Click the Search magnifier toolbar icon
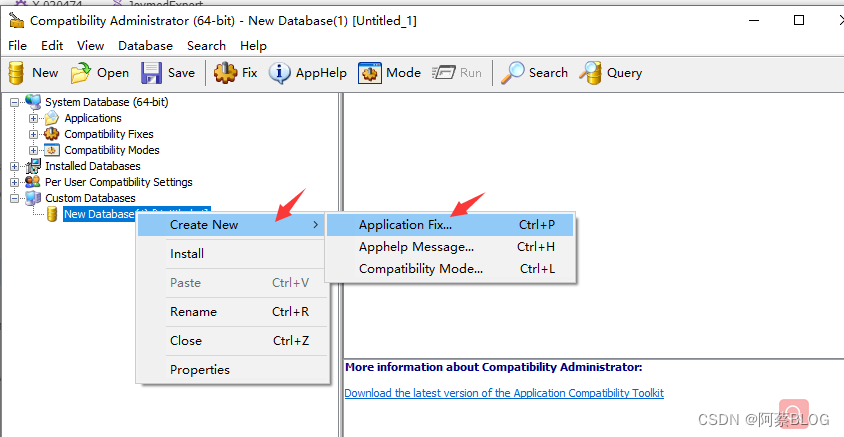Viewport: 844px width, 437px height. 512,73
